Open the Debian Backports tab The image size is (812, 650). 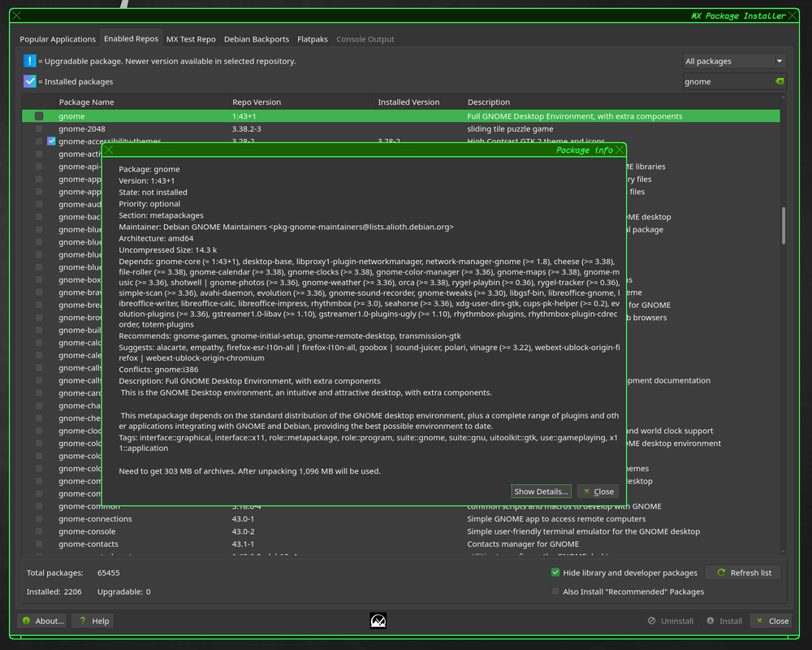(257, 39)
